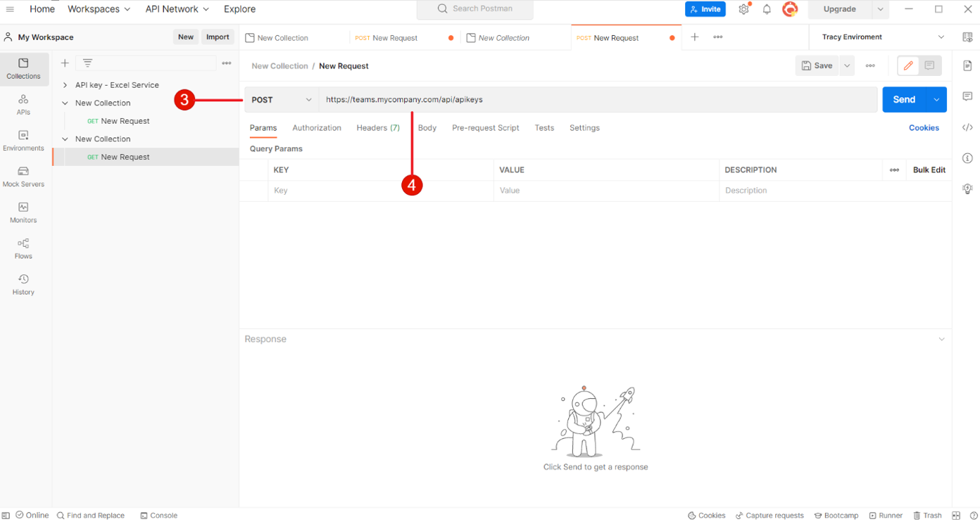Screen dimensions: 980x524
Task: Click the notifications bell icon
Action: [767, 9]
